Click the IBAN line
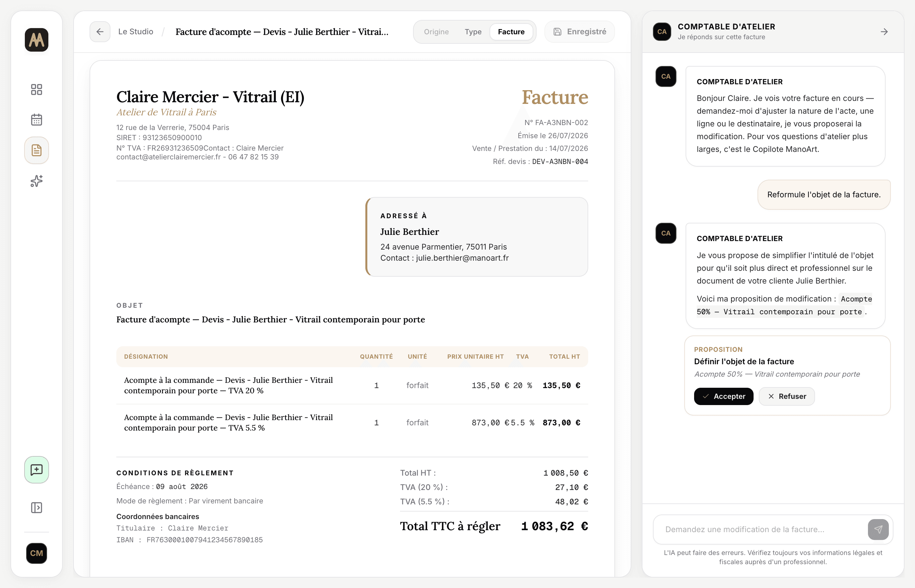The image size is (915, 588). [x=190, y=540]
